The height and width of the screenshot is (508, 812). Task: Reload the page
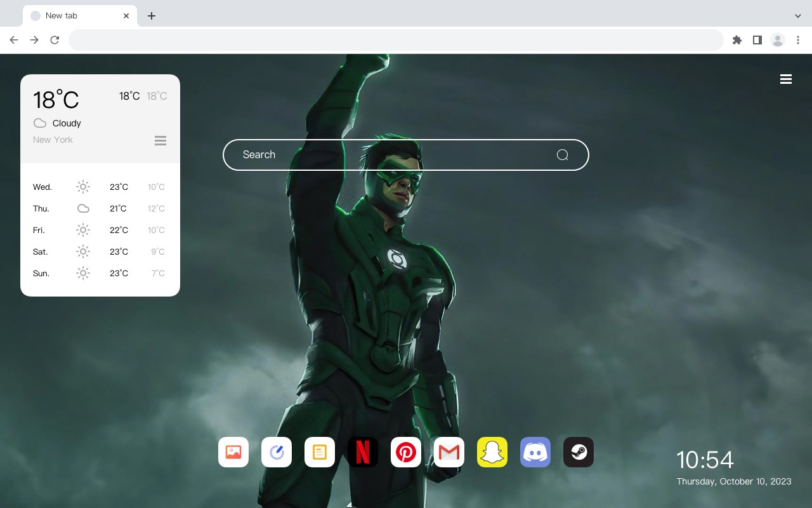coord(55,40)
